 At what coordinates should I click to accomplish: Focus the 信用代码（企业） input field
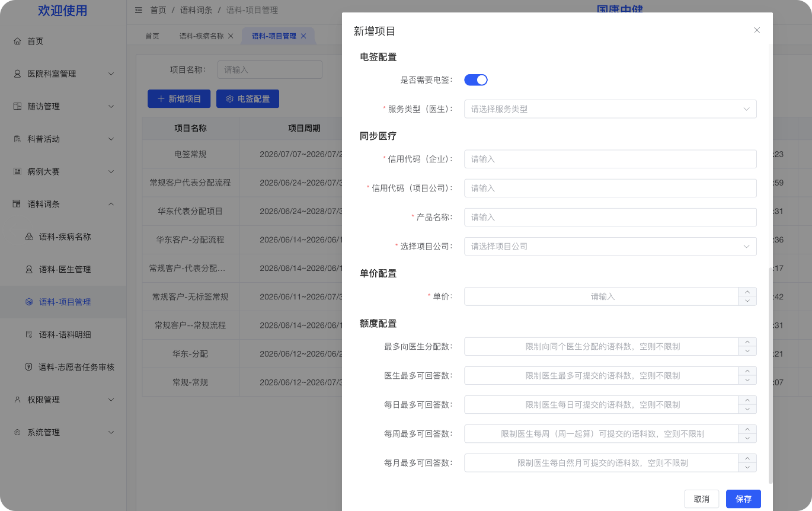click(x=610, y=159)
